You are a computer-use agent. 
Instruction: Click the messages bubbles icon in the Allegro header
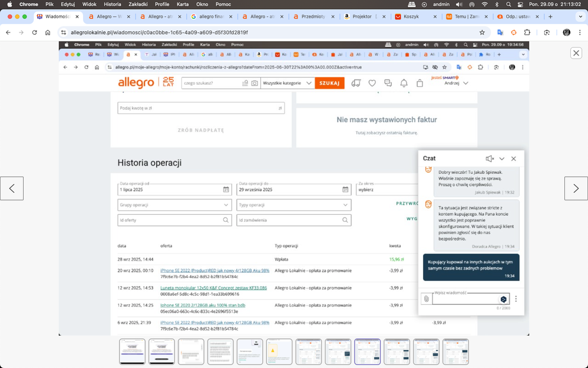pyautogui.click(x=388, y=83)
